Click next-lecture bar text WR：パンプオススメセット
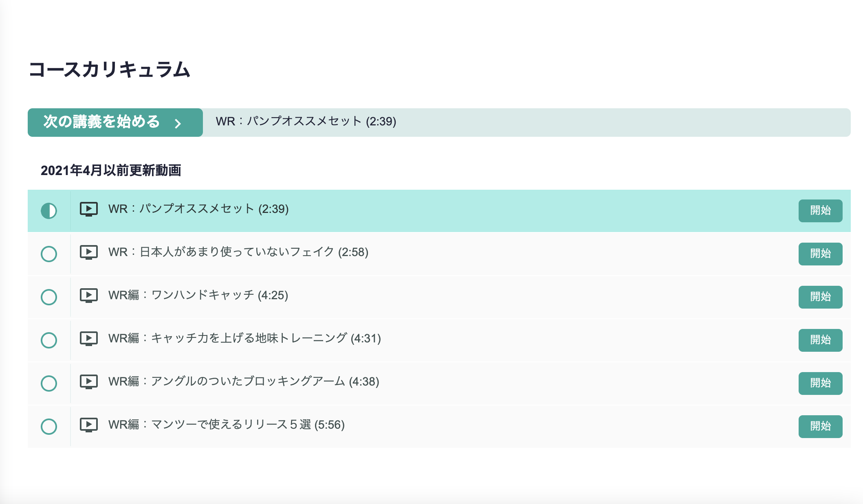This screenshot has height=504, width=863. click(306, 121)
